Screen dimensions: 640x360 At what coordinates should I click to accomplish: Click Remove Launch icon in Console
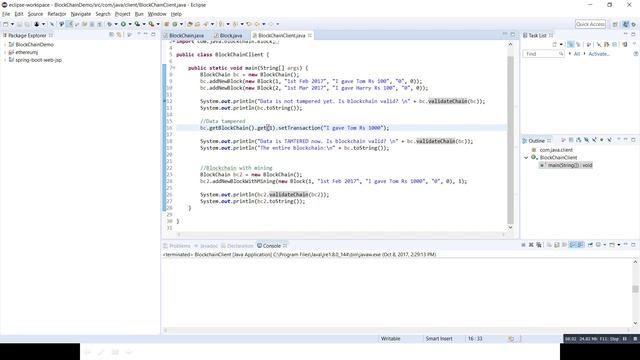click(x=531, y=245)
